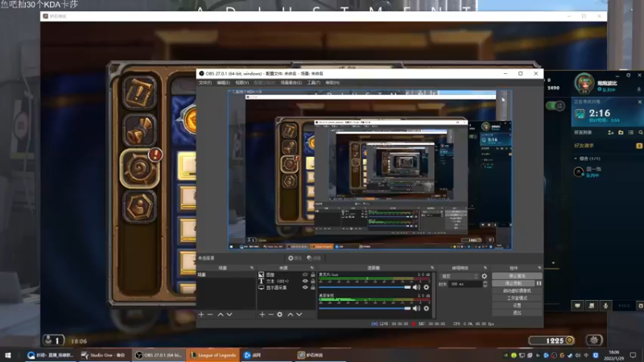Open the scene transition properties gear

pos(485,276)
